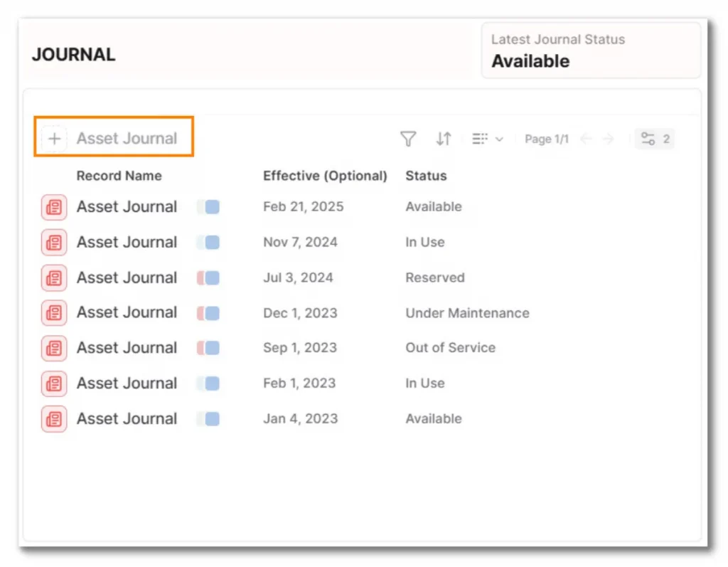The width and height of the screenshot is (728, 567).
Task: Click the sort arrows icon
Action: pos(443,139)
